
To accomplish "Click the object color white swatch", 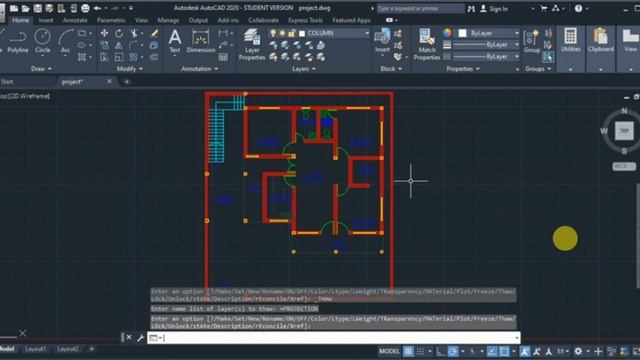I will pos(462,33).
